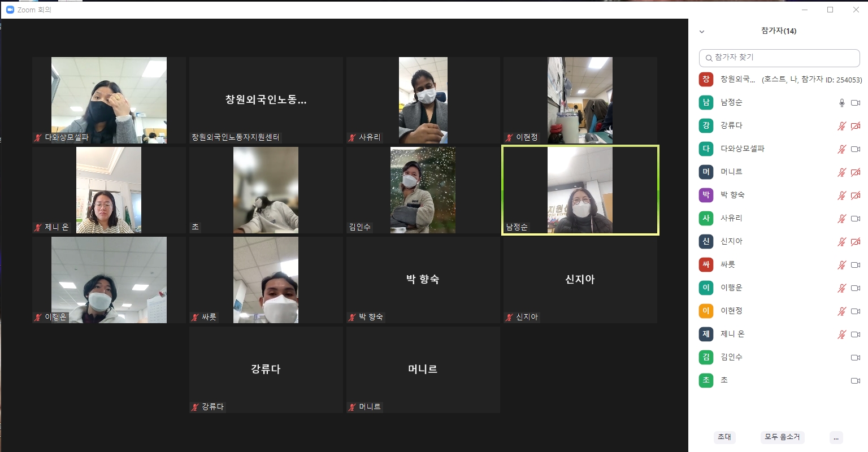Click microphone icon for 남정순
The height and width of the screenshot is (452, 868).
point(842,103)
